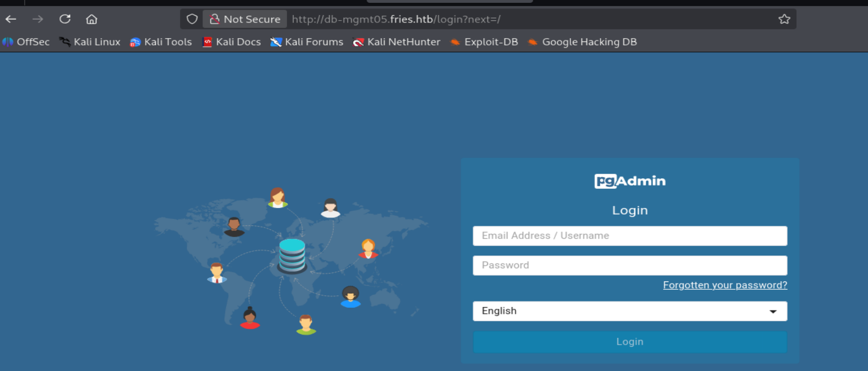Focus the Password field
The height and width of the screenshot is (371, 868).
pos(630,265)
